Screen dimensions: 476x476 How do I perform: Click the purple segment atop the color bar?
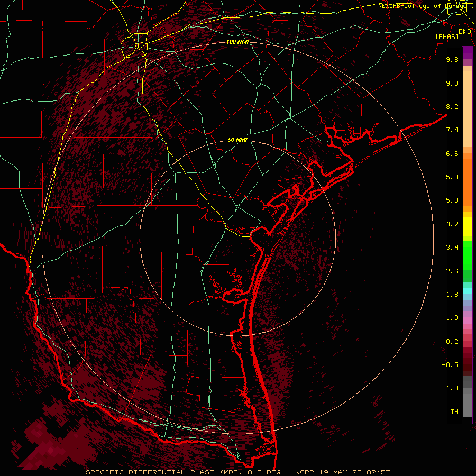pyautogui.click(x=467, y=53)
